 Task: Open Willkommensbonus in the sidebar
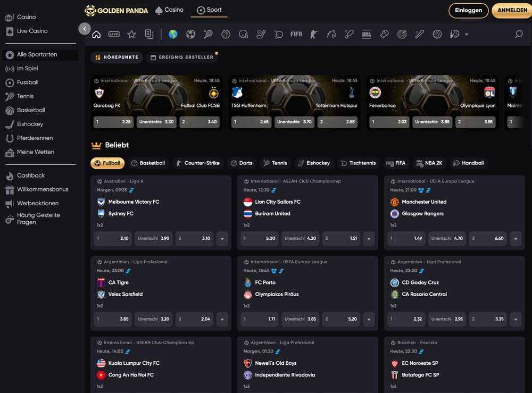point(43,189)
